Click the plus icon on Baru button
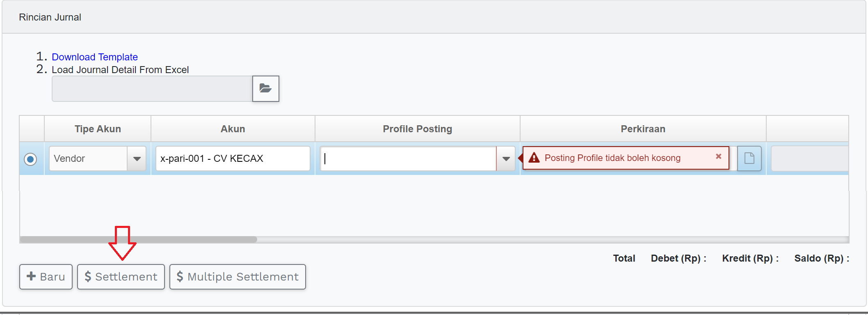This screenshot has height=315, width=868. [x=31, y=276]
